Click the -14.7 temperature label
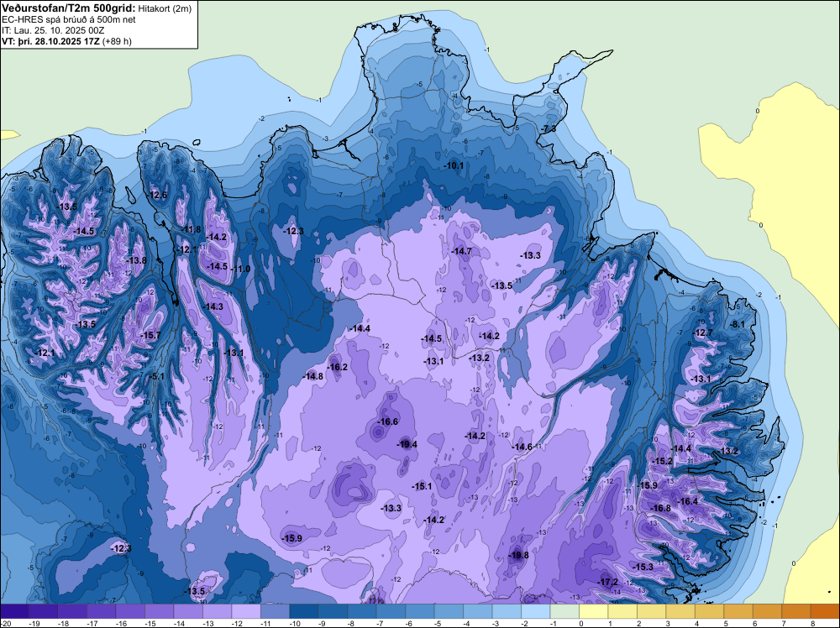Image resolution: width=840 pixels, height=628 pixels. pyautogui.click(x=461, y=252)
